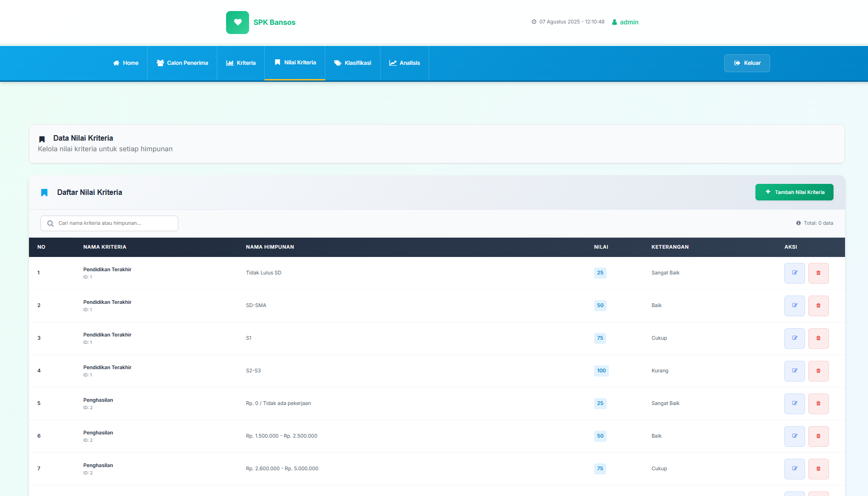Delete the S2-S3 row
This screenshot has height=496, width=868.
(x=818, y=371)
